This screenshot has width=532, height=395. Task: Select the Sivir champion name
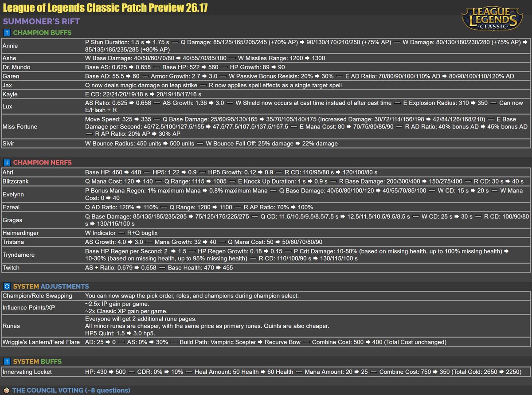[9, 144]
